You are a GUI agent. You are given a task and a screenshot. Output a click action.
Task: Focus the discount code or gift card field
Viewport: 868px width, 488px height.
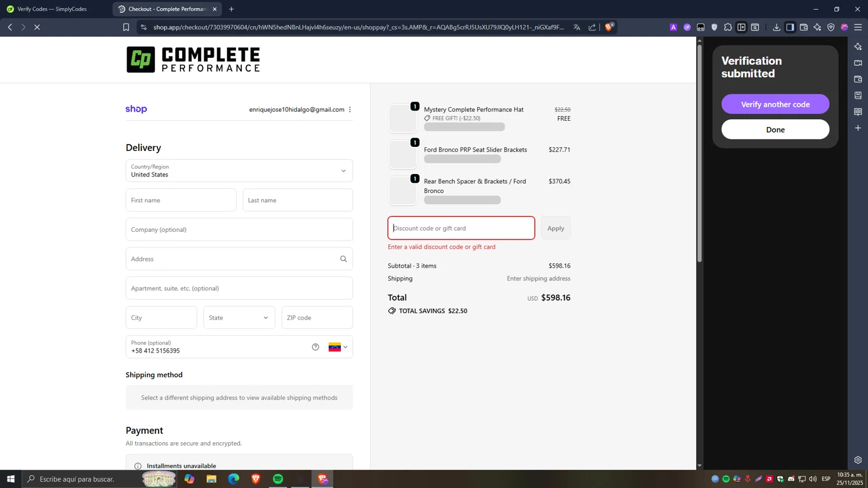click(461, 228)
